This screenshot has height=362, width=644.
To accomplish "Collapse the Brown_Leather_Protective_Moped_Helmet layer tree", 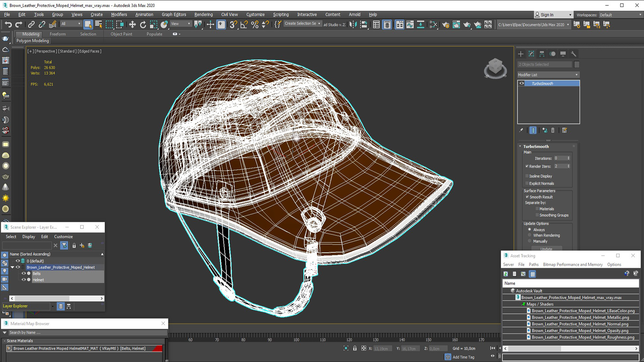I will [12, 267].
